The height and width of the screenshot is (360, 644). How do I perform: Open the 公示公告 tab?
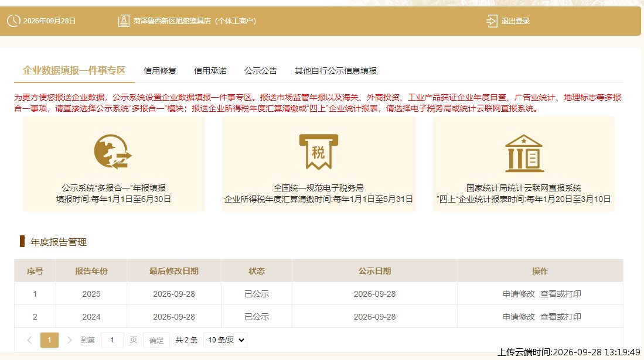[260, 71]
